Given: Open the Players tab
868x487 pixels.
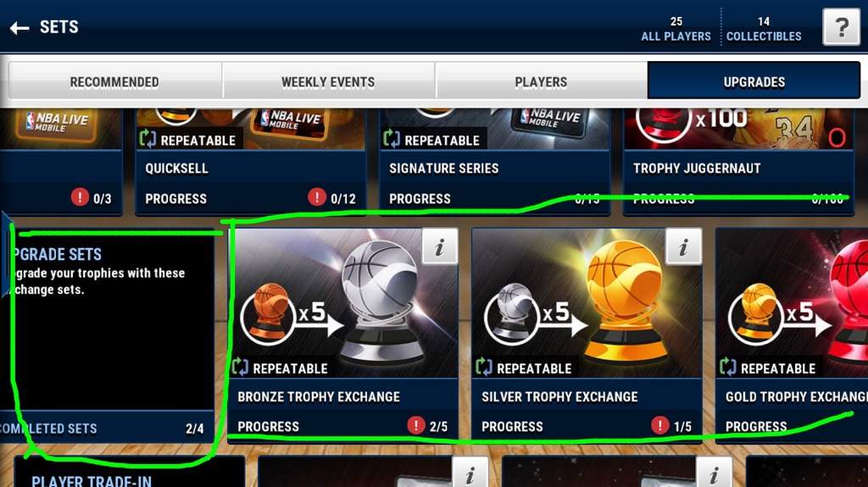Looking at the screenshot, I should click(x=541, y=82).
